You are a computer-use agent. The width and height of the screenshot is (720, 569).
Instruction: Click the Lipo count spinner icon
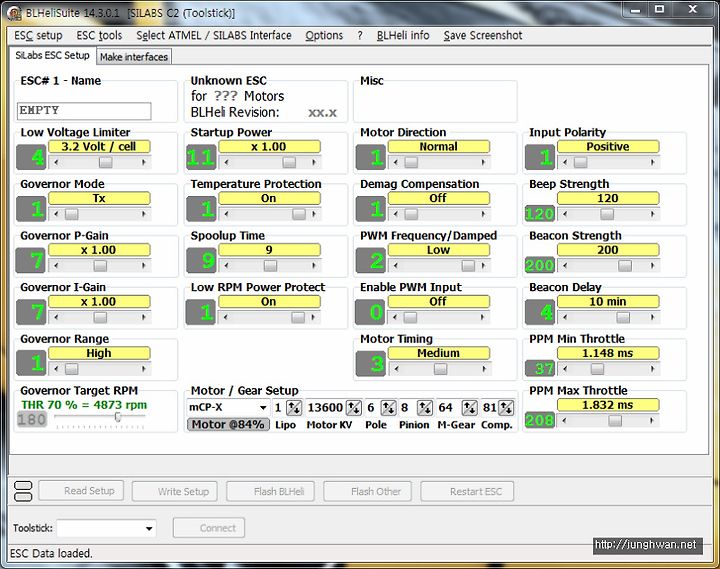pyautogui.click(x=294, y=407)
